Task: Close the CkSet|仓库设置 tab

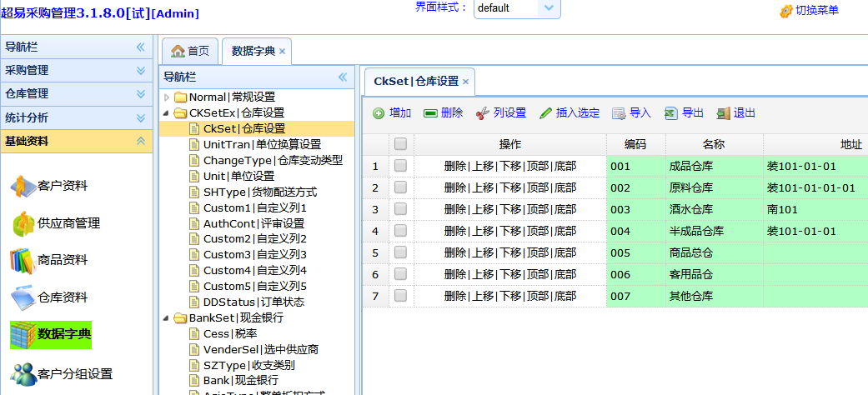Action: click(x=465, y=82)
